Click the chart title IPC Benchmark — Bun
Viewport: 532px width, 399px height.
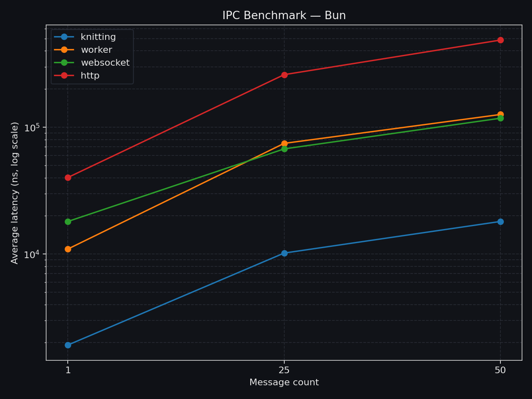coord(284,15)
